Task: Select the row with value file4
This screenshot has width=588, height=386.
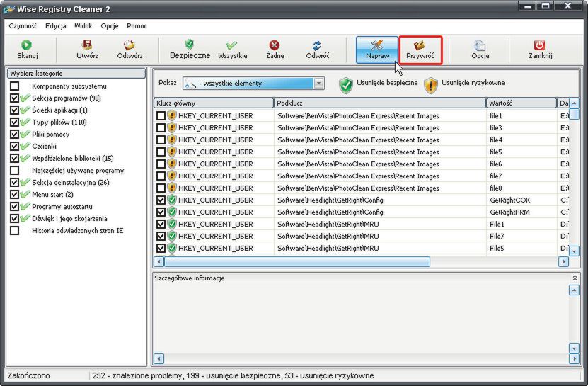Action: (x=362, y=140)
